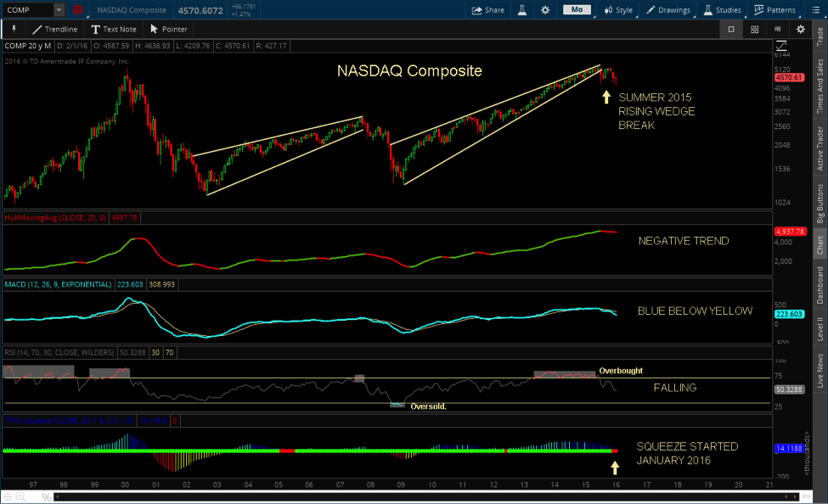Open the Drawings dropdown
Image resolution: width=828 pixels, height=504 pixels.
[668, 10]
